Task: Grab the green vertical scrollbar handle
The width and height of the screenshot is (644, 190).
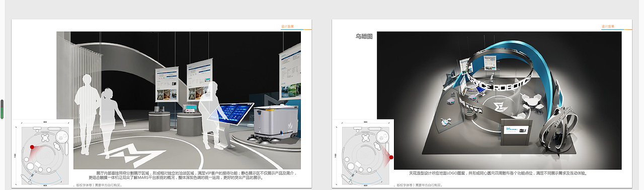Action: [2, 109]
